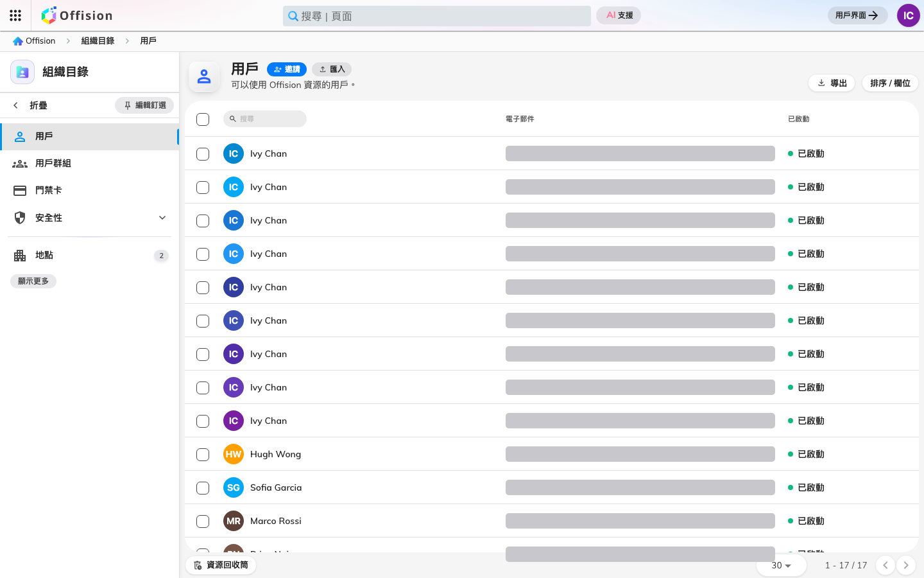
Task: Click the 安全性 shield icon in sidebar
Action: pyautogui.click(x=20, y=218)
